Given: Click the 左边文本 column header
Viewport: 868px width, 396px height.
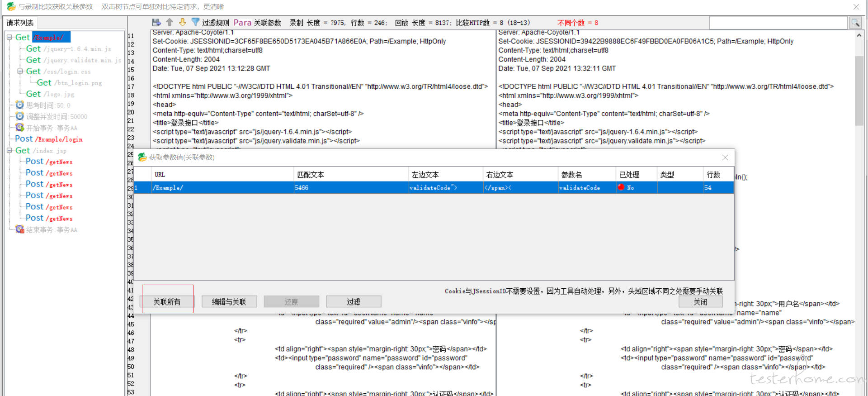Looking at the screenshot, I should click(446, 174).
